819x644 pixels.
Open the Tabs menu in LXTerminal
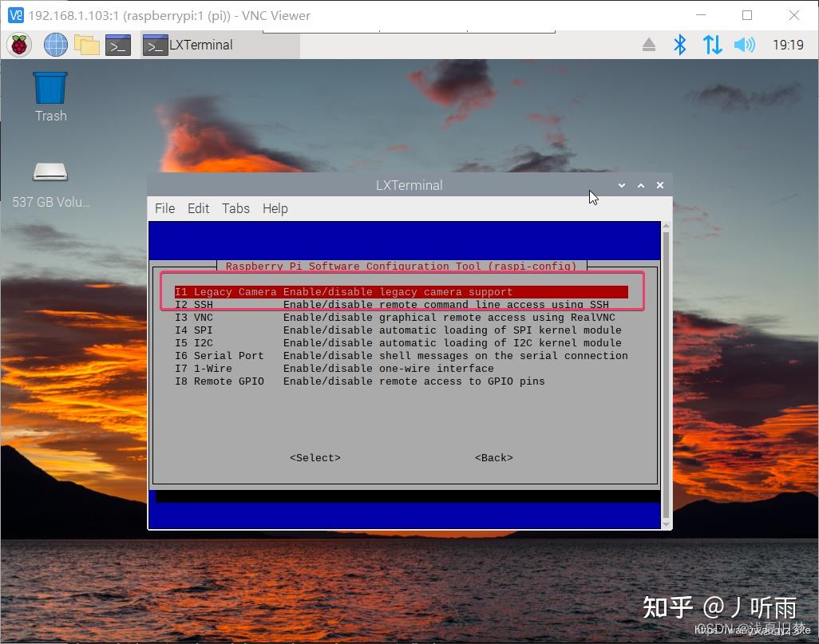point(235,208)
